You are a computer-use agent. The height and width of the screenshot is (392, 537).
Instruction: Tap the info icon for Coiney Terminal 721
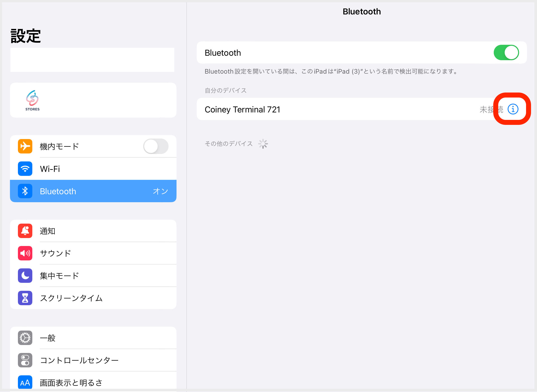513,109
